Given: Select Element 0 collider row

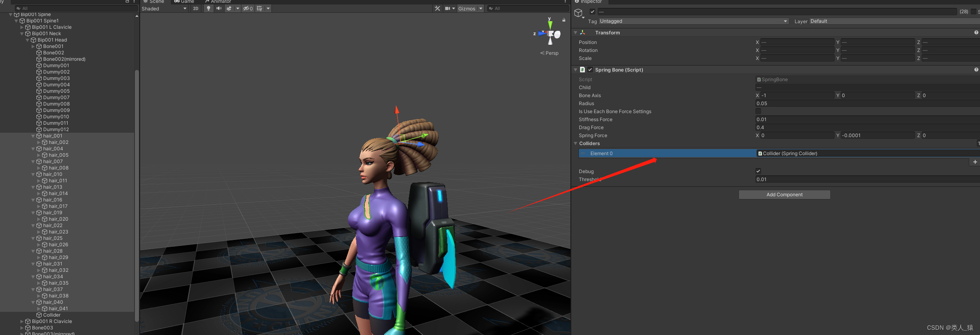Looking at the screenshot, I should click(x=667, y=154).
